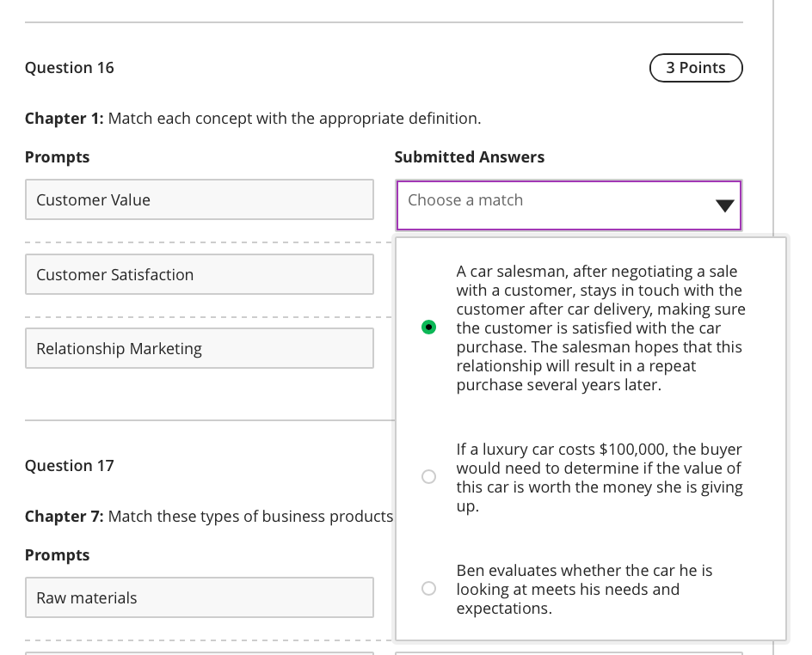Click the Ben evaluates answer text
The width and height of the screenshot is (812, 655).
[x=584, y=589]
